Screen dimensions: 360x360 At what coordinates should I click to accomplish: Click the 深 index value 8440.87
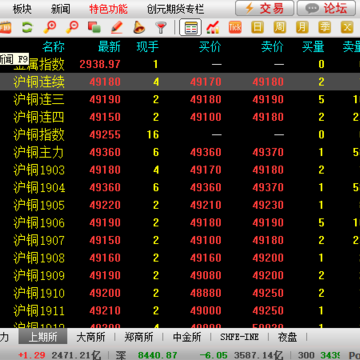pos(158,355)
